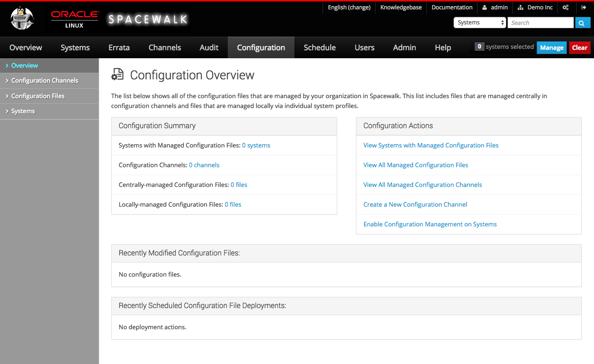Open the admin user account link
The height and width of the screenshot is (364, 594).
495,8
